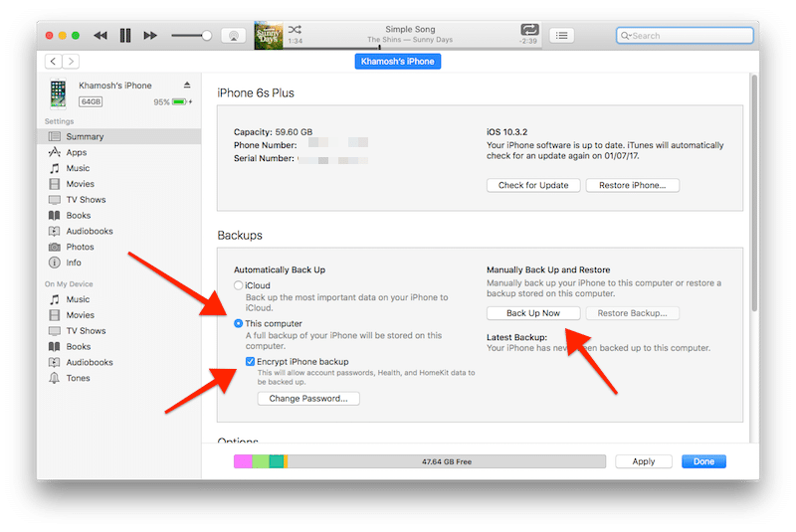
Task: Open the Up Next list icon
Action: pyautogui.click(x=562, y=36)
